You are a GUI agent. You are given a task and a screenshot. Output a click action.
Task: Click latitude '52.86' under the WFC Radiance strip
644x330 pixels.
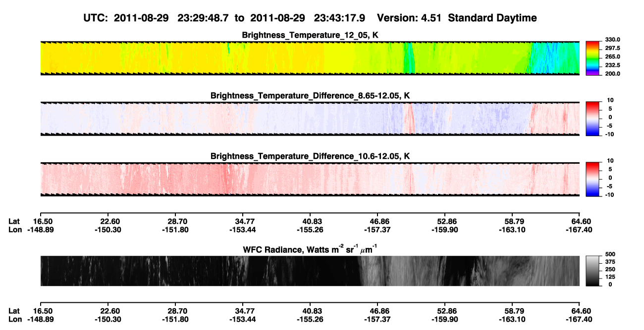coord(445,311)
